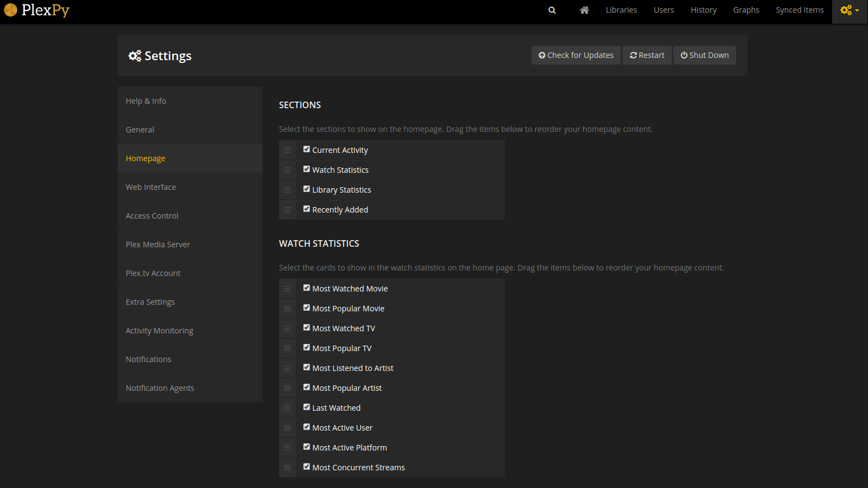868x488 pixels.
Task: Toggle Most Active Platform checkbox
Action: [x=307, y=447]
